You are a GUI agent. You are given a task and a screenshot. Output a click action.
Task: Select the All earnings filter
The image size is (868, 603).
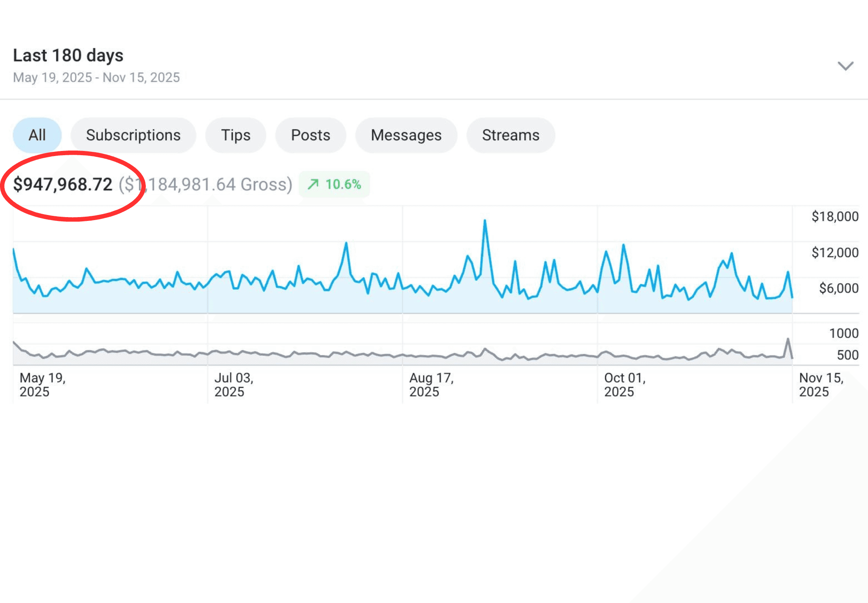[37, 135]
